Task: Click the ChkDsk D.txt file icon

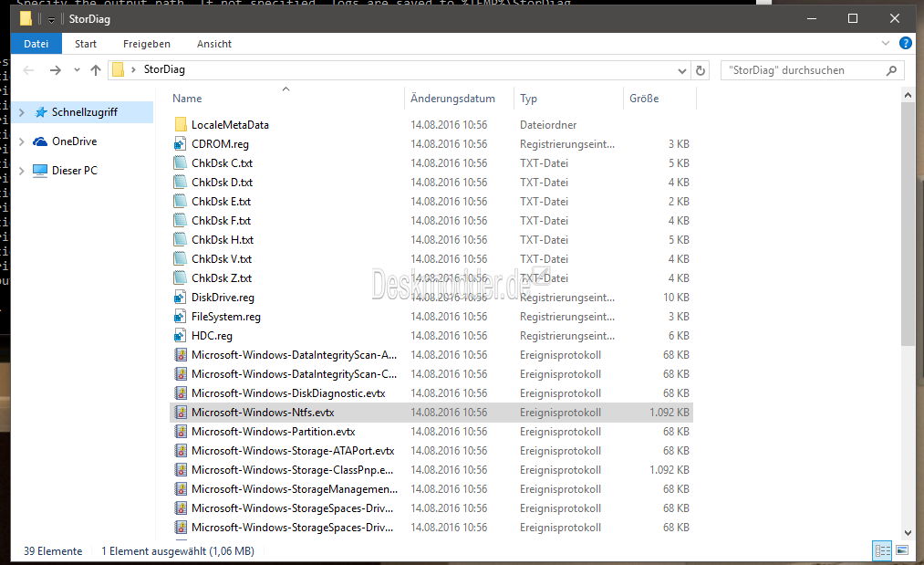Action: tap(181, 183)
